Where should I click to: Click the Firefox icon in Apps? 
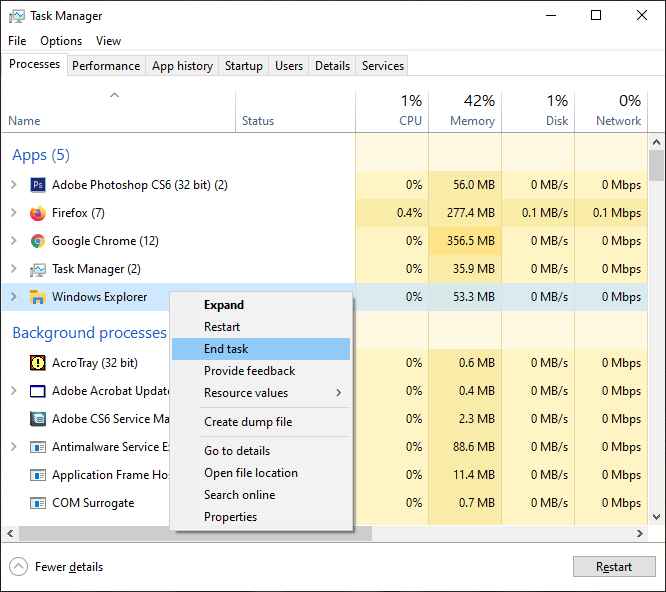pos(38,213)
